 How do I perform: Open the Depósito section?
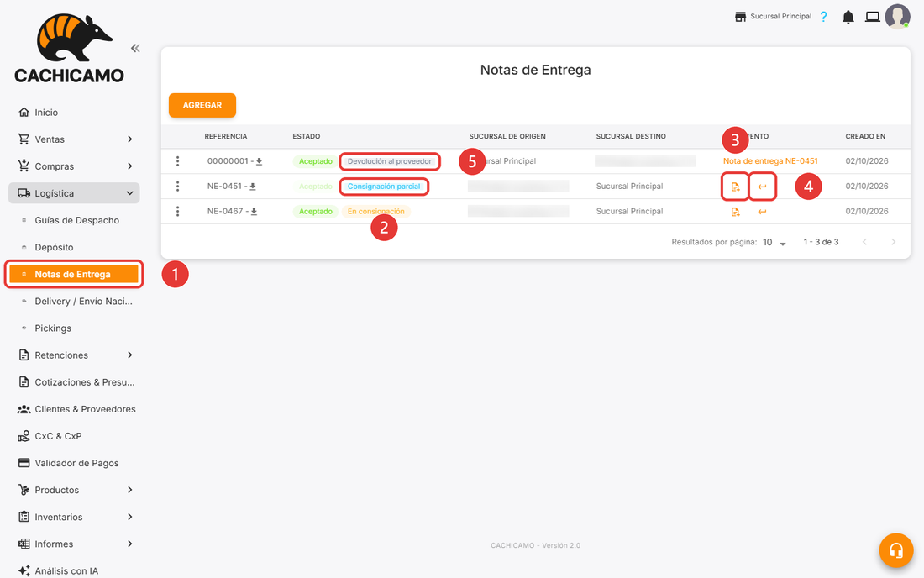(x=54, y=248)
